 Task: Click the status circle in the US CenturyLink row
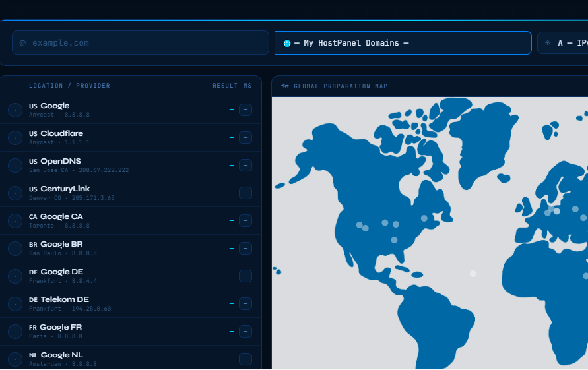(x=15, y=193)
